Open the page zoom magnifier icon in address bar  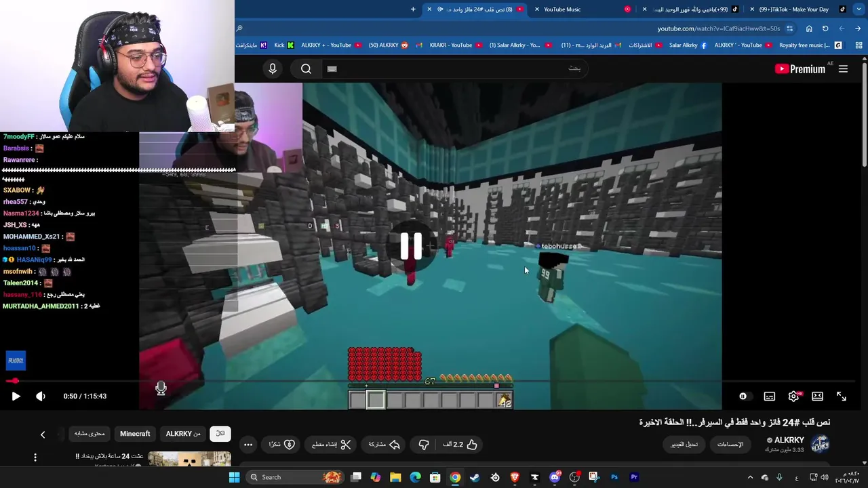click(239, 28)
